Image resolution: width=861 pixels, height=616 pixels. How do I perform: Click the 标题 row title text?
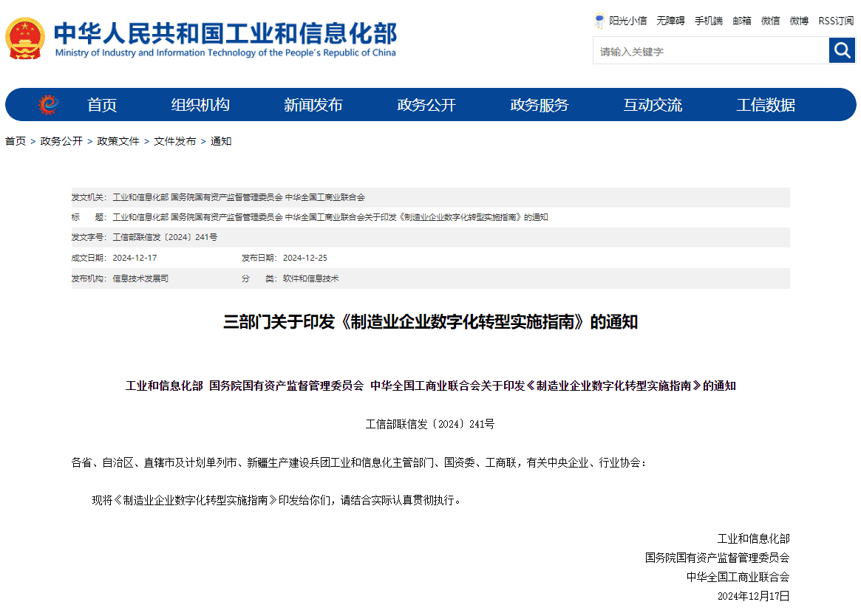(x=330, y=217)
